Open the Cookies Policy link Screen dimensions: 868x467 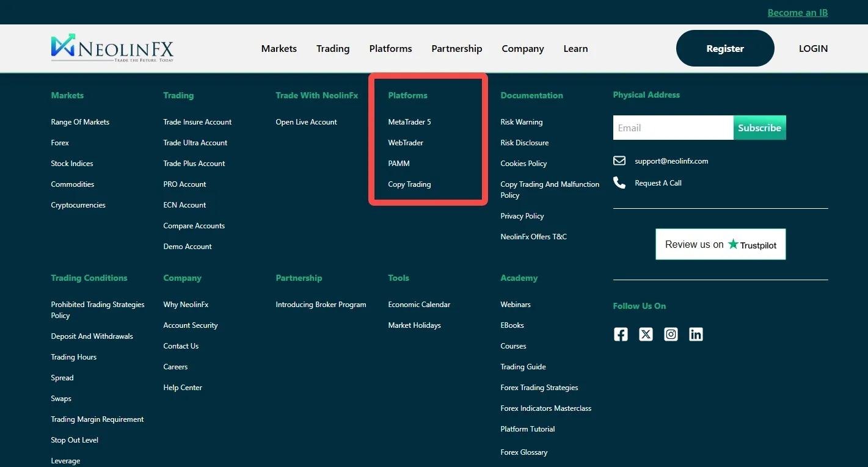tap(523, 164)
